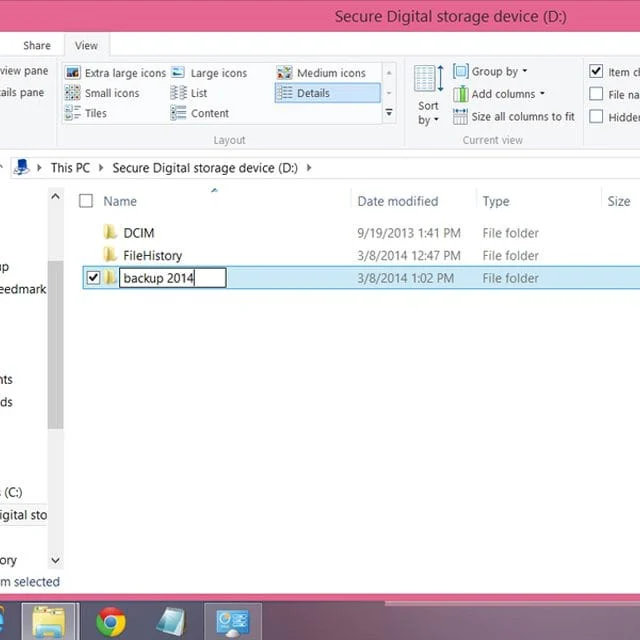This screenshot has width=640, height=640.
Task: Choose Medium icons layout option
Action: (321, 73)
